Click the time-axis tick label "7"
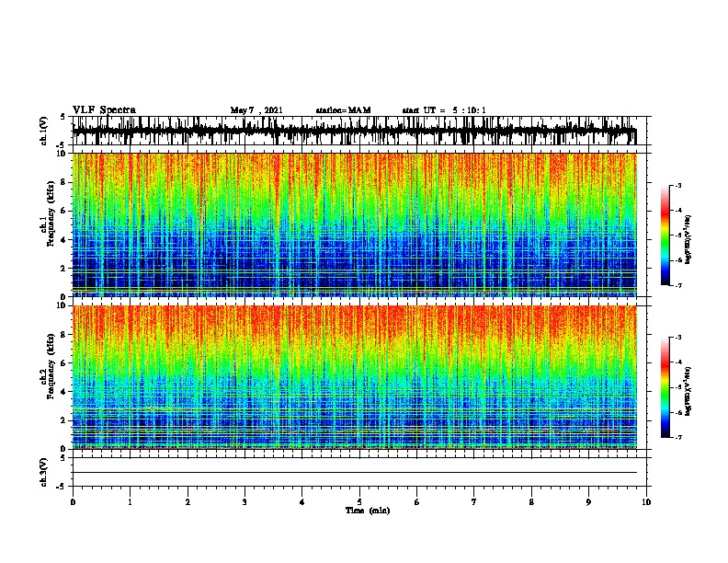The width and height of the screenshot is (728, 563). (474, 502)
